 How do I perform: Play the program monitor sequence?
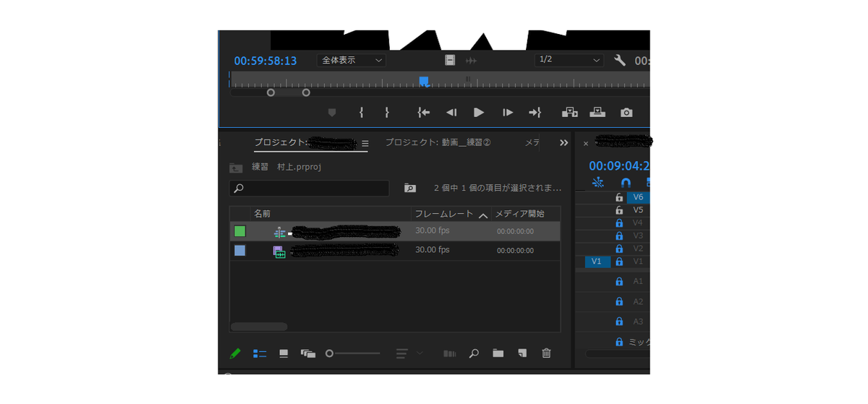pyautogui.click(x=479, y=112)
